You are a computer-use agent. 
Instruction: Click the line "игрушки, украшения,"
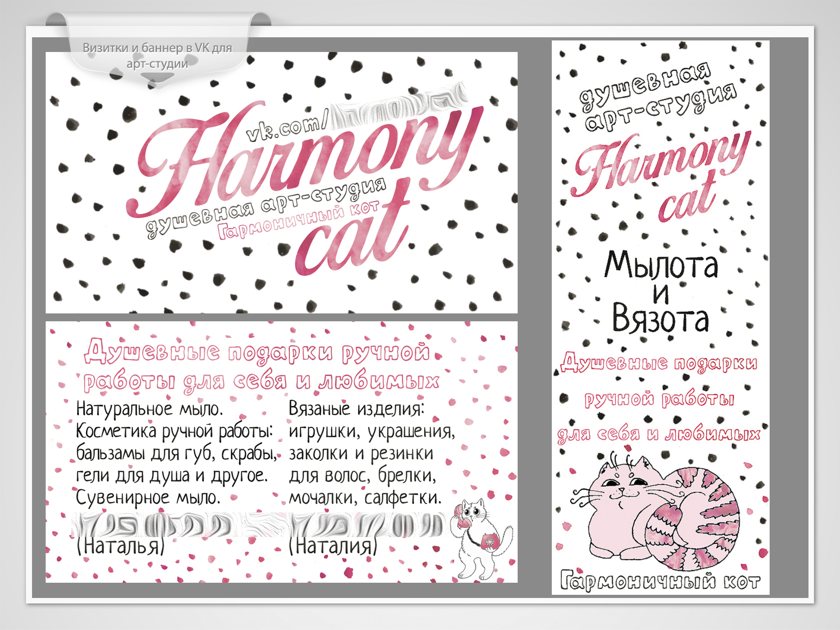372,432
